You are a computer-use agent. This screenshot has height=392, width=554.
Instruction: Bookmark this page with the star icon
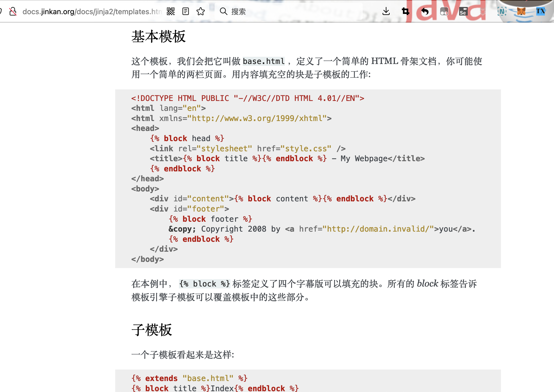point(201,11)
